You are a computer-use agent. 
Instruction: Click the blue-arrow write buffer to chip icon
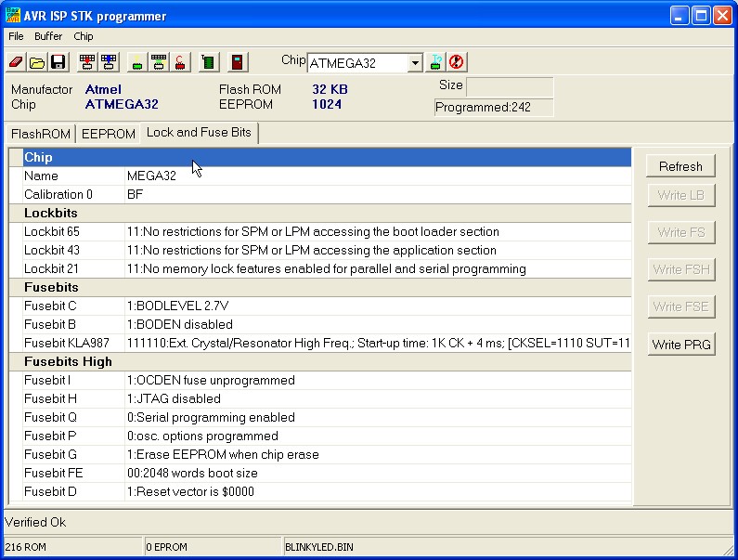click(109, 62)
